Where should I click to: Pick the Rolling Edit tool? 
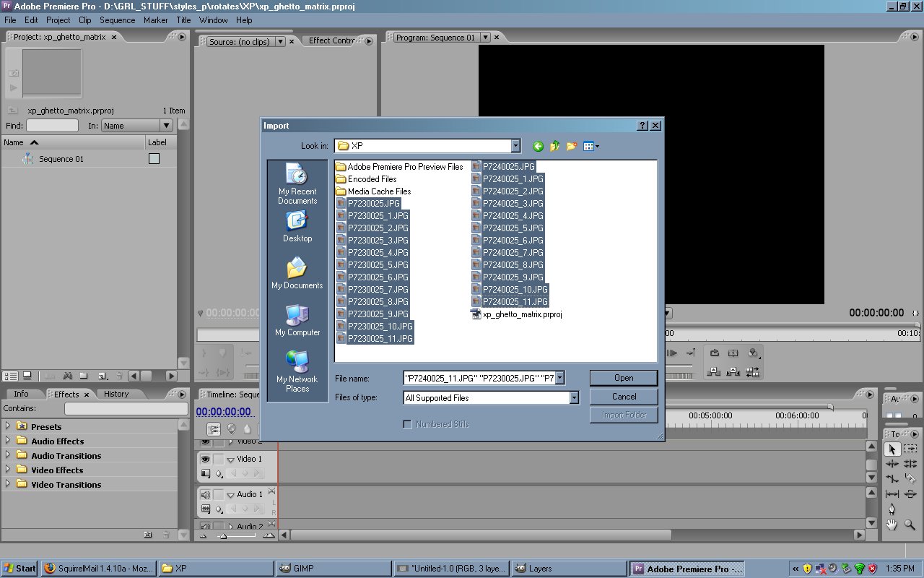click(910, 463)
